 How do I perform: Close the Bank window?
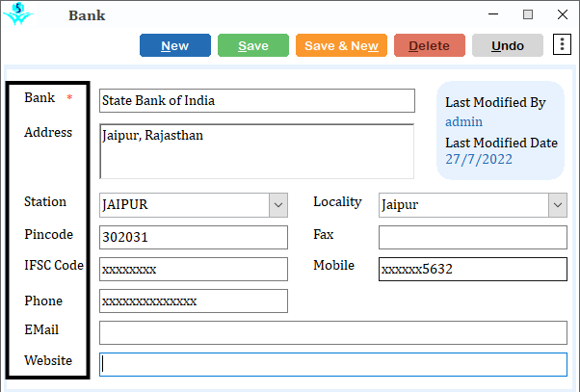563,14
